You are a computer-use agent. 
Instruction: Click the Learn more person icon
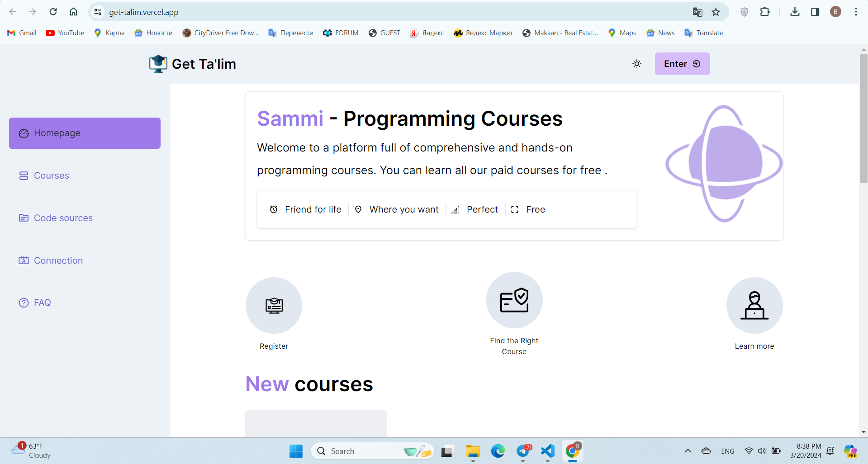pos(754,305)
